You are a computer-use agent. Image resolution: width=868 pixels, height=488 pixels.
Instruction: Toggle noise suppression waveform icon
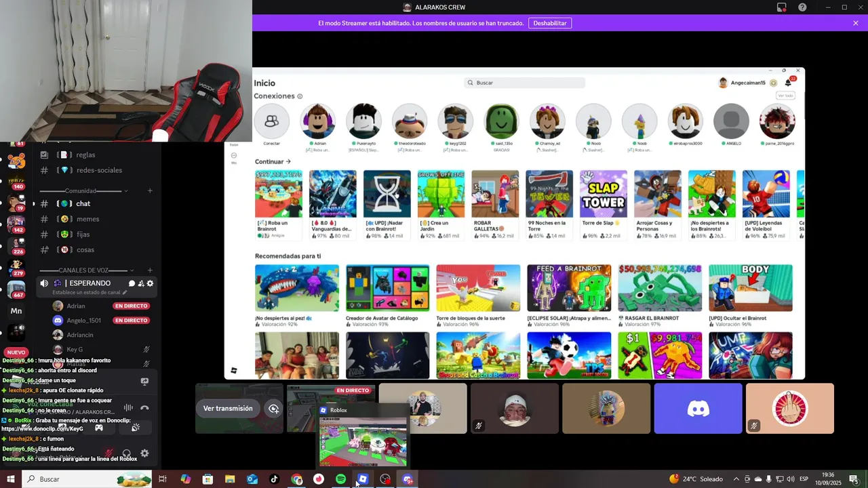click(128, 408)
